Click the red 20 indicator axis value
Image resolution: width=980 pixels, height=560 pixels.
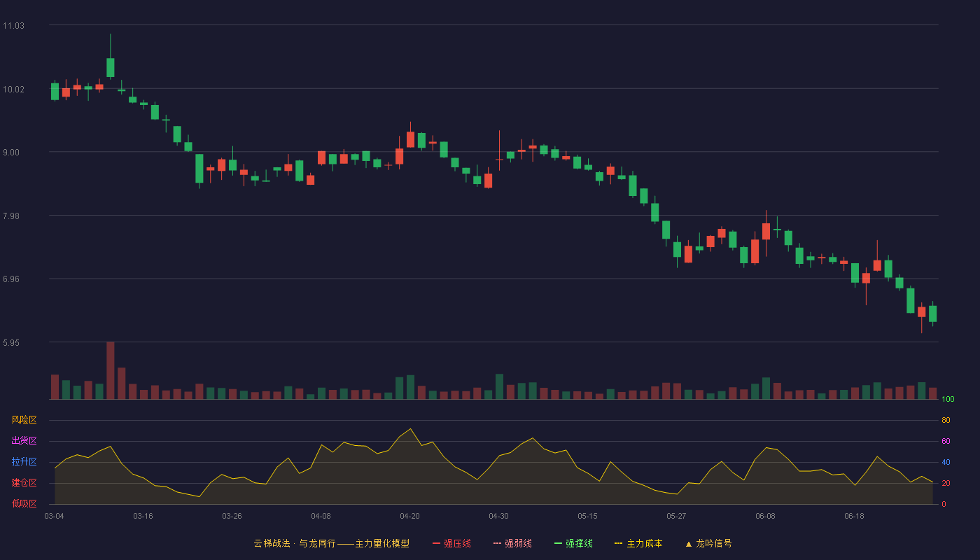tap(946, 484)
